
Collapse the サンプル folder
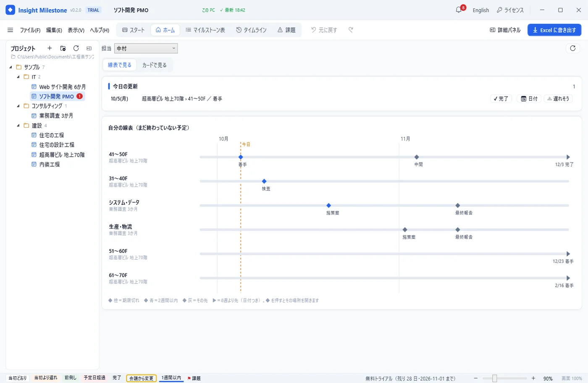(x=10, y=67)
